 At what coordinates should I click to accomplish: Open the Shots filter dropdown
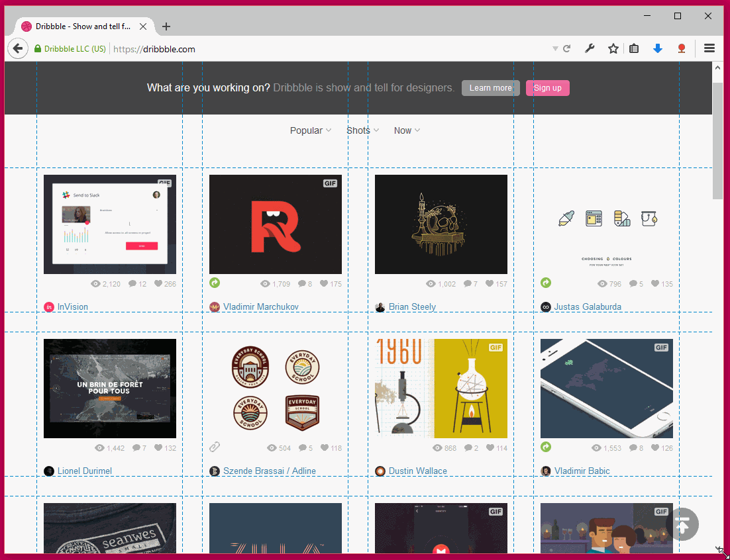[x=362, y=130]
